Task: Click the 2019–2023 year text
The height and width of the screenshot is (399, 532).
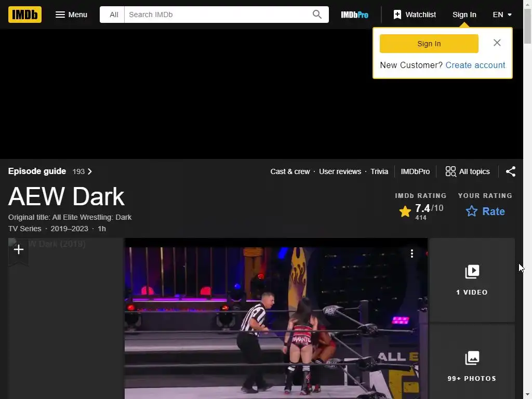Action: pyautogui.click(x=69, y=229)
